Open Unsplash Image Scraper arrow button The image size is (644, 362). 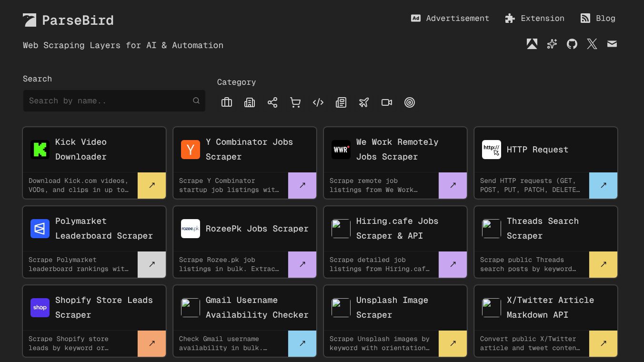click(x=453, y=343)
